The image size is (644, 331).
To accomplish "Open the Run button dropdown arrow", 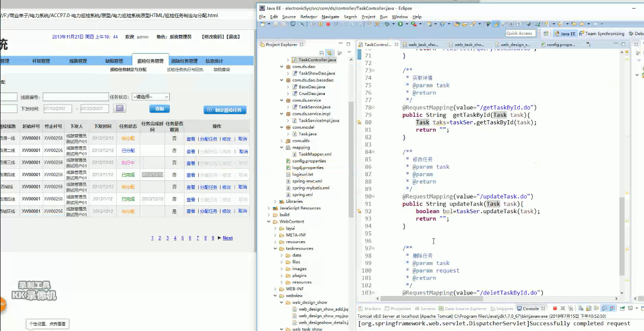I will tap(407, 24).
